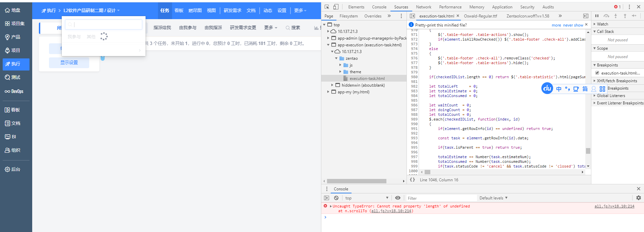The image size is (644, 232).
Task: Open the Default levels dropdown
Action: coord(493,198)
